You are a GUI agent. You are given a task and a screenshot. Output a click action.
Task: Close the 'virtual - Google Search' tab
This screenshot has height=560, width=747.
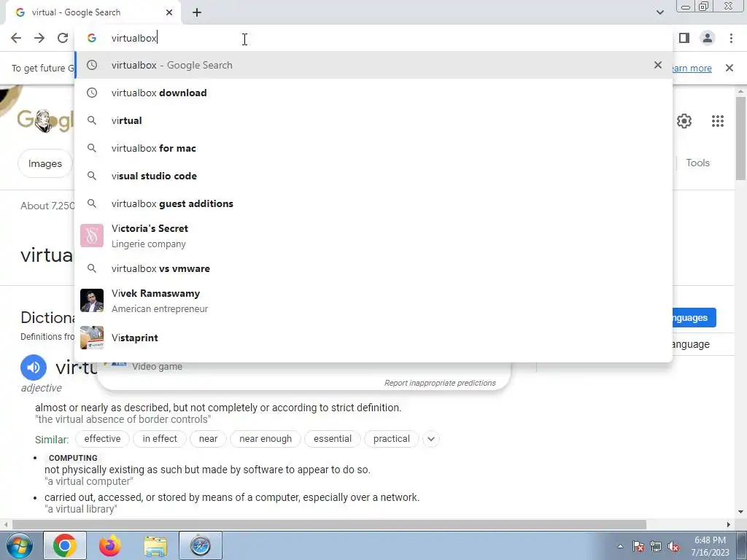tap(169, 12)
